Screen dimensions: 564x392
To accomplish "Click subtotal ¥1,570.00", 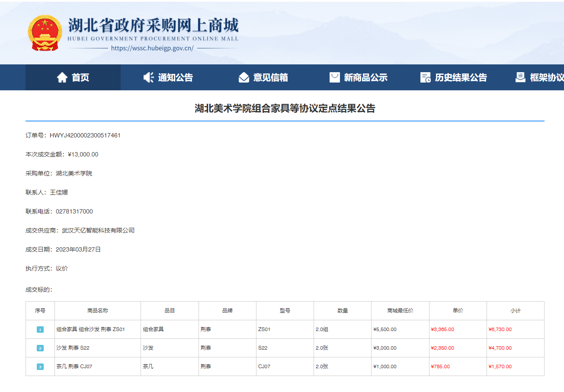I will point(500,367).
